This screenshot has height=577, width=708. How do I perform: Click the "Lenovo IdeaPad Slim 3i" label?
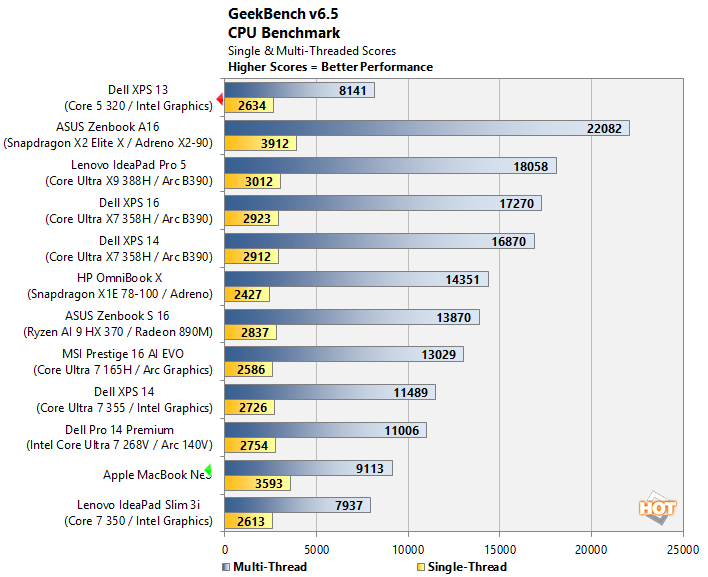coord(139,505)
